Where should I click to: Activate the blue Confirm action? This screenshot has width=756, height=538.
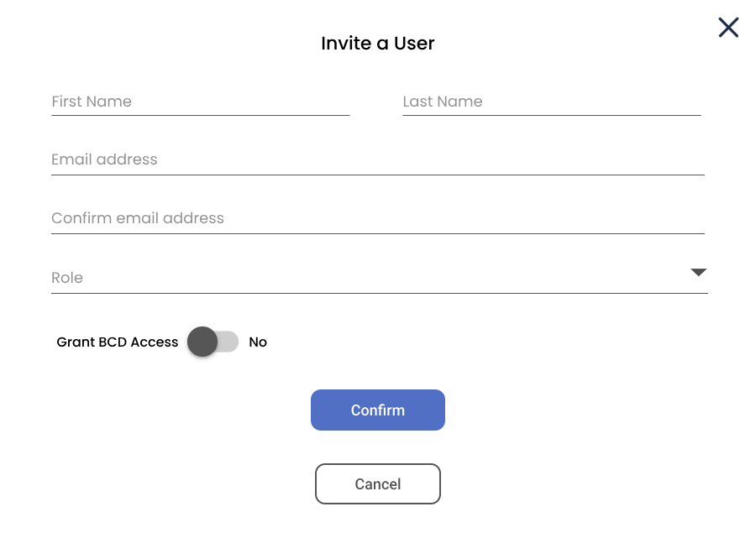377,410
